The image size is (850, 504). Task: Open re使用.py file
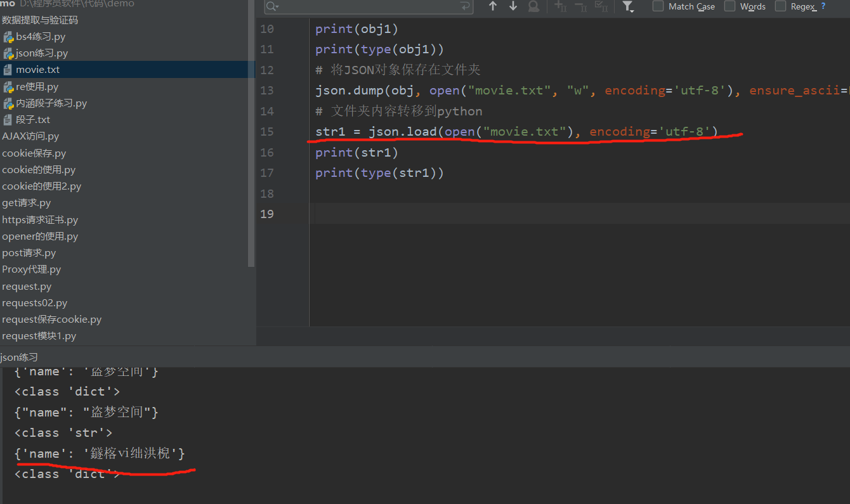(37, 87)
